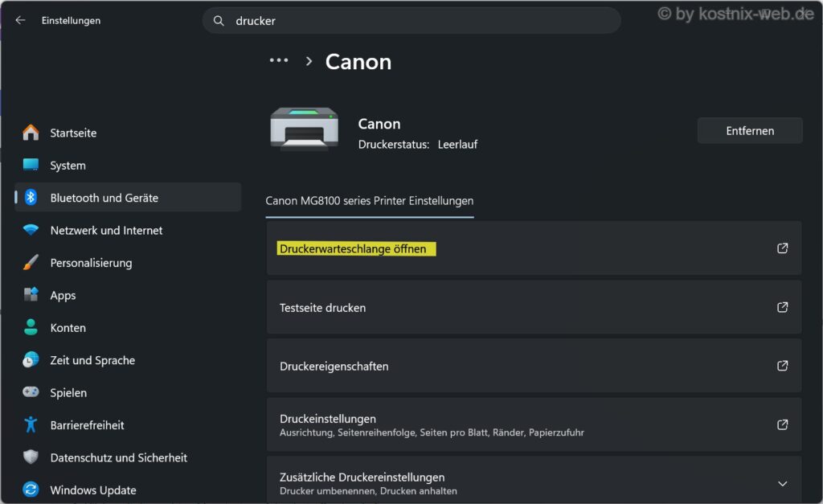
Task: Click the Entfernen button
Action: [750, 131]
